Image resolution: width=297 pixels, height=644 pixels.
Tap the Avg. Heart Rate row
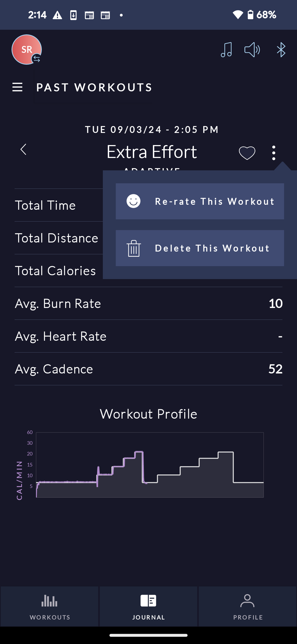tap(148, 336)
